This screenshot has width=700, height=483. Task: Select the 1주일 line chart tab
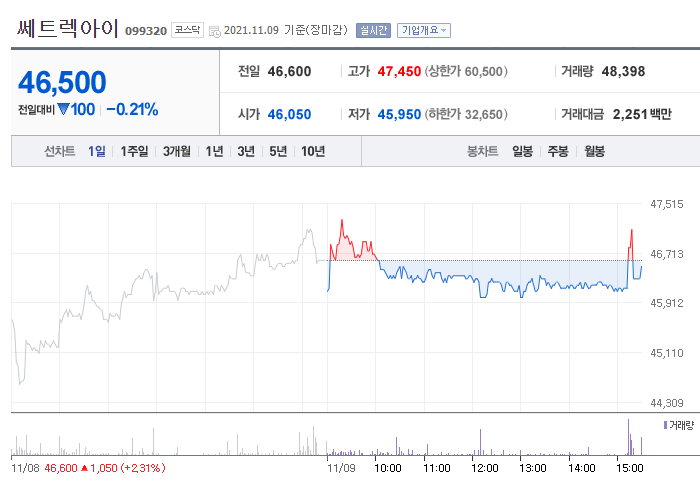click(x=134, y=151)
